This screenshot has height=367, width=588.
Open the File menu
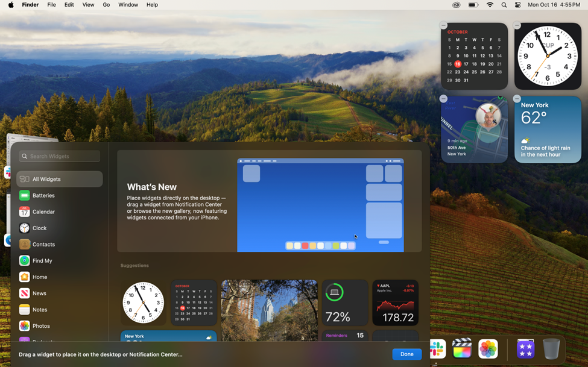51,5
